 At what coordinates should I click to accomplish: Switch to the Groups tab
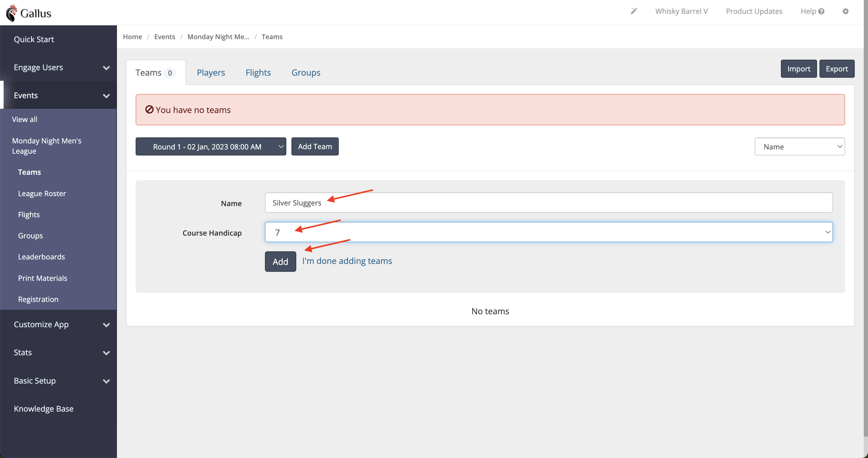coord(306,72)
